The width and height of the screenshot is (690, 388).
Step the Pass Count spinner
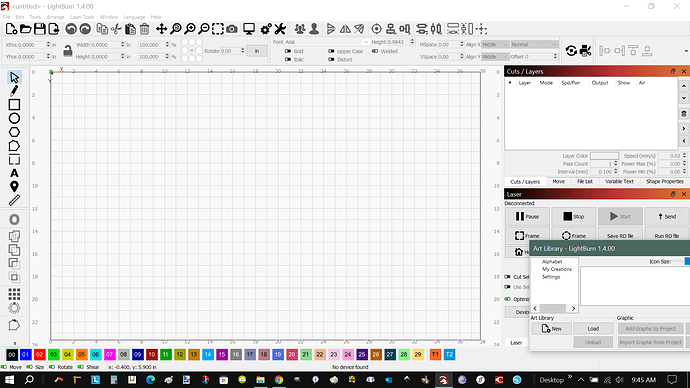[x=616, y=164]
